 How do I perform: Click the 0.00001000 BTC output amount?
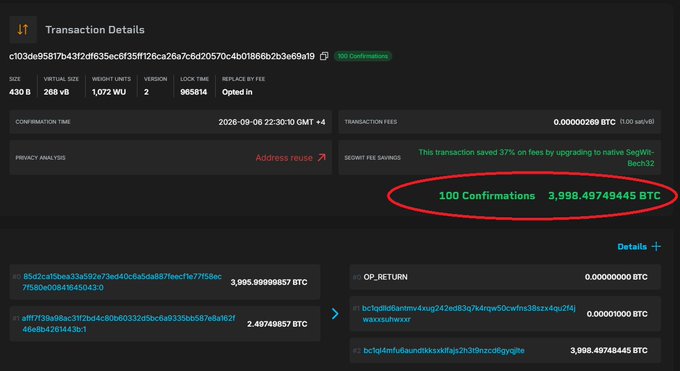617,314
